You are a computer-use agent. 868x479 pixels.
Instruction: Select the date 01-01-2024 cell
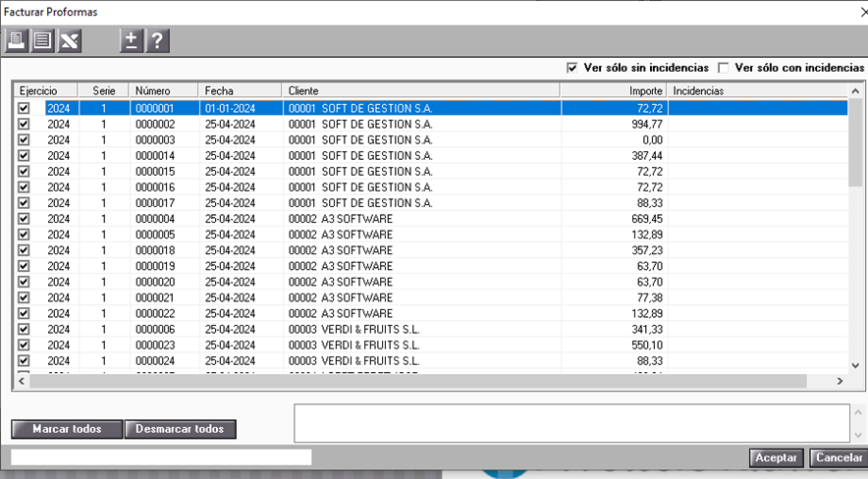tap(241, 108)
